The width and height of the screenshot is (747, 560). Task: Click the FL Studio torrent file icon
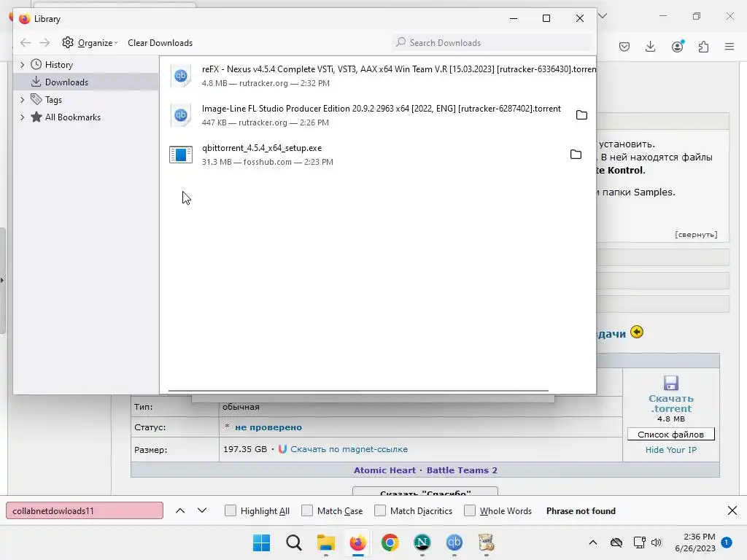click(181, 115)
